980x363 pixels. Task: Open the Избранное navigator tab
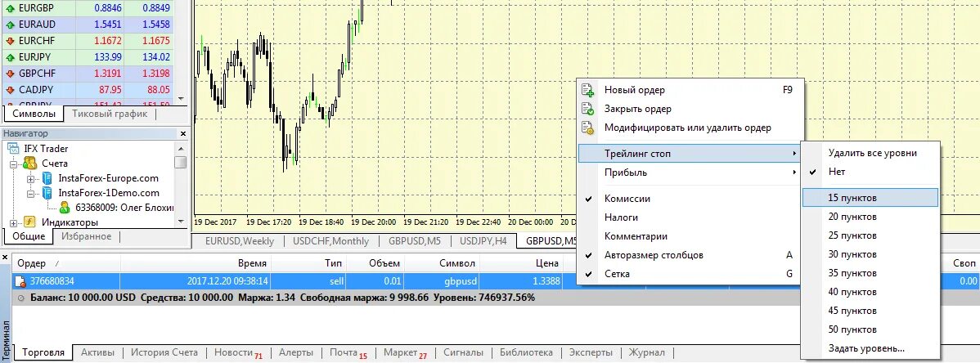point(86,236)
